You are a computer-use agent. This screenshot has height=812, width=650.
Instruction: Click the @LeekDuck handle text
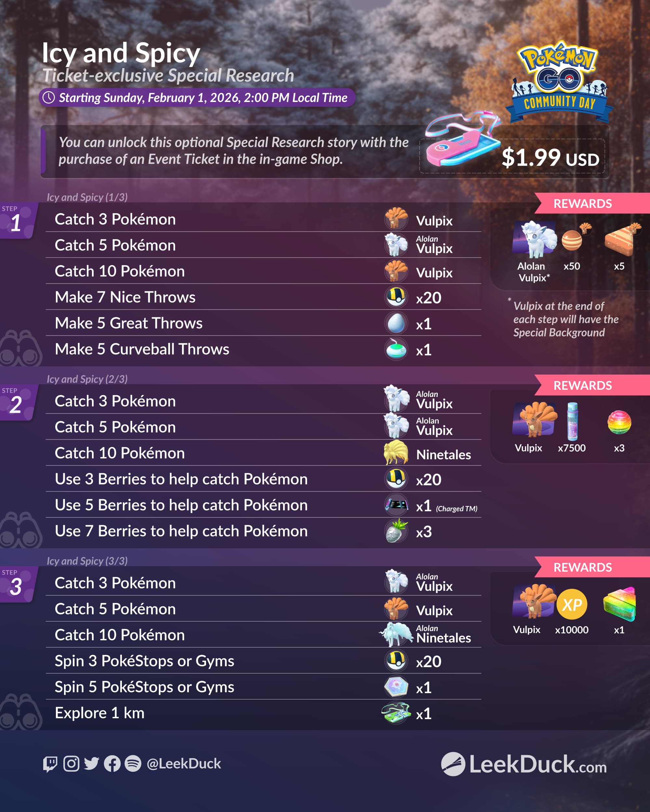184,763
